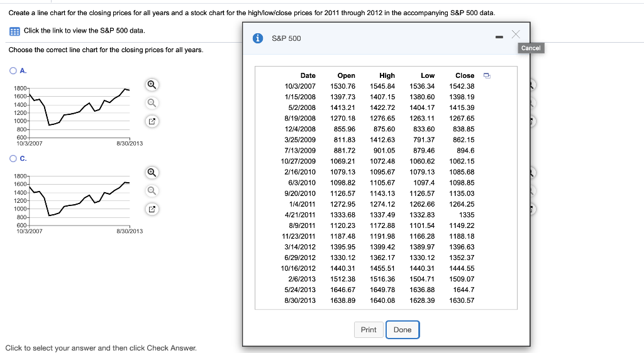
Task: Click the High column header
Action: coord(387,75)
